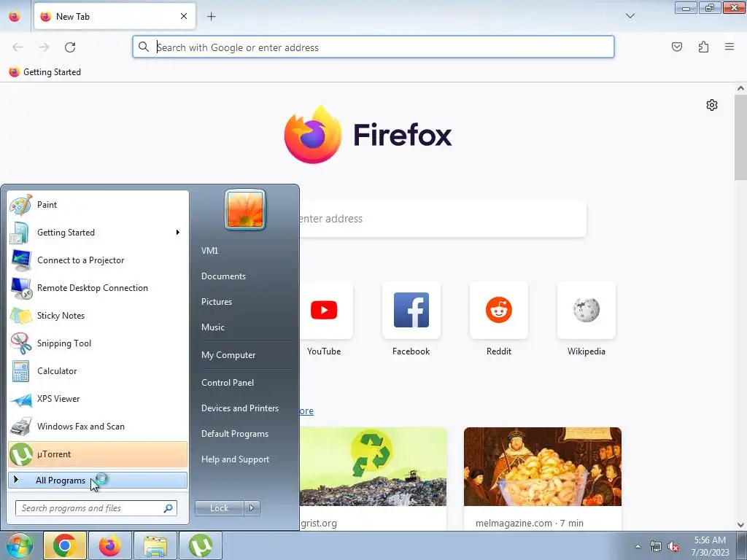Click the Search programs and files box

[x=96, y=508]
